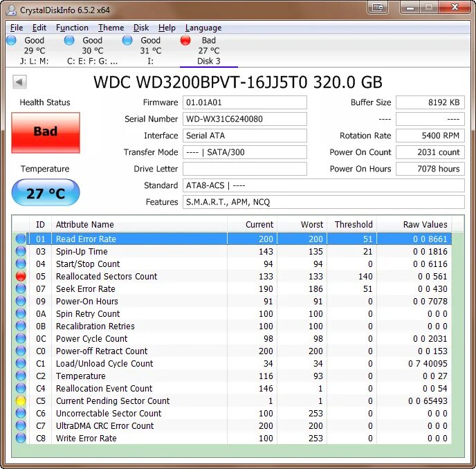The image size is (476, 469).
Task: Click the Rotation Rate 5400 RPM field
Action: tap(430, 136)
